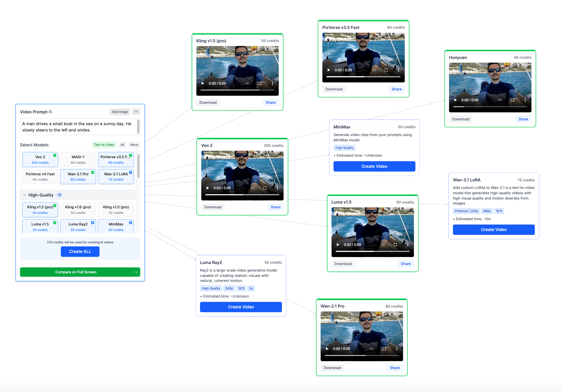Create video with Luma Ray2
The width and height of the screenshot is (562, 392).
pos(241,307)
